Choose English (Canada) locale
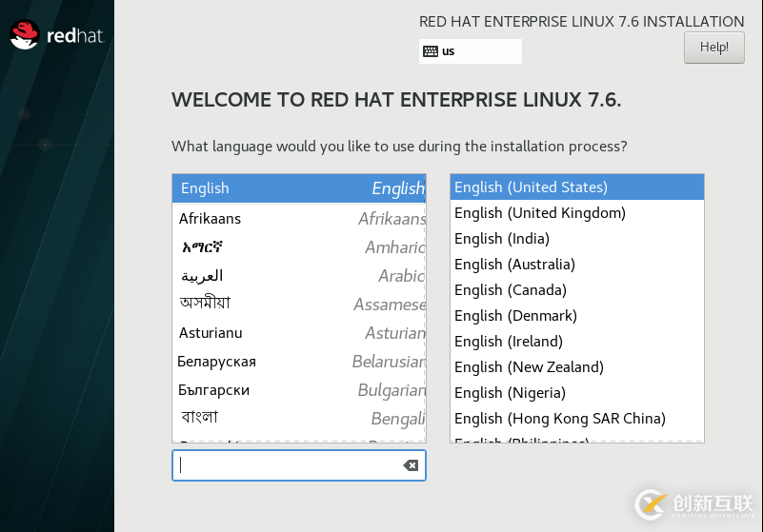This screenshot has width=763, height=532. 576,290
